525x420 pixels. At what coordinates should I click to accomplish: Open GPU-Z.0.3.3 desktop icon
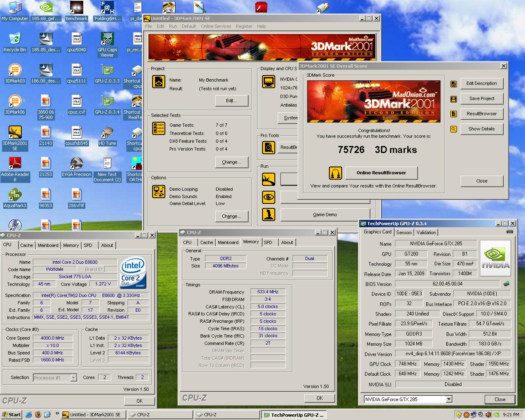[x=107, y=73]
